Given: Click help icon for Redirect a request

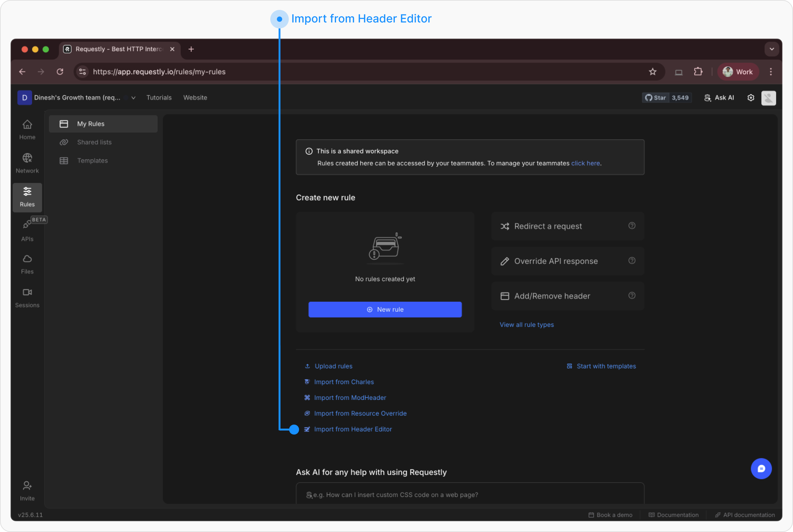Looking at the screenshot, I should coord(631,226).
